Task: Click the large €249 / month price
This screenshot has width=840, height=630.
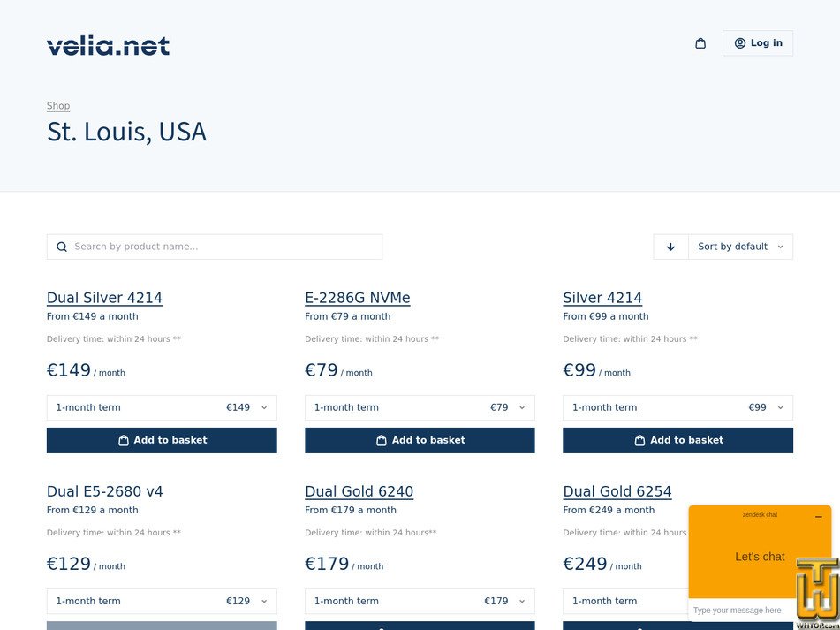Action: [x=602, y=564]
